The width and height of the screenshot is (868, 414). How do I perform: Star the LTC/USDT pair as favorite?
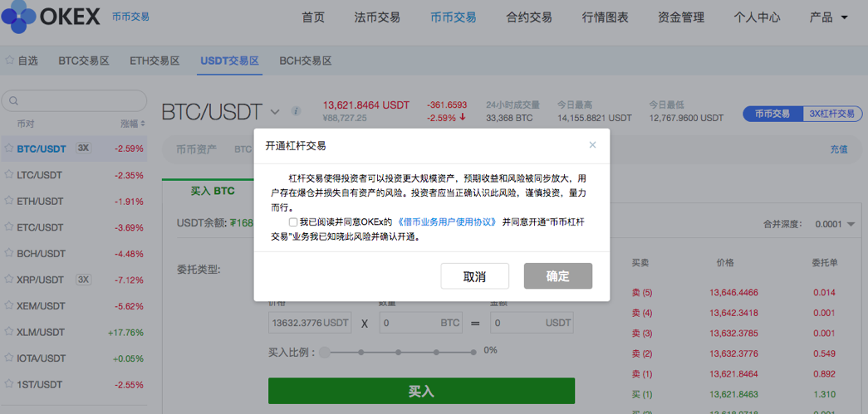tap(8, 175)
